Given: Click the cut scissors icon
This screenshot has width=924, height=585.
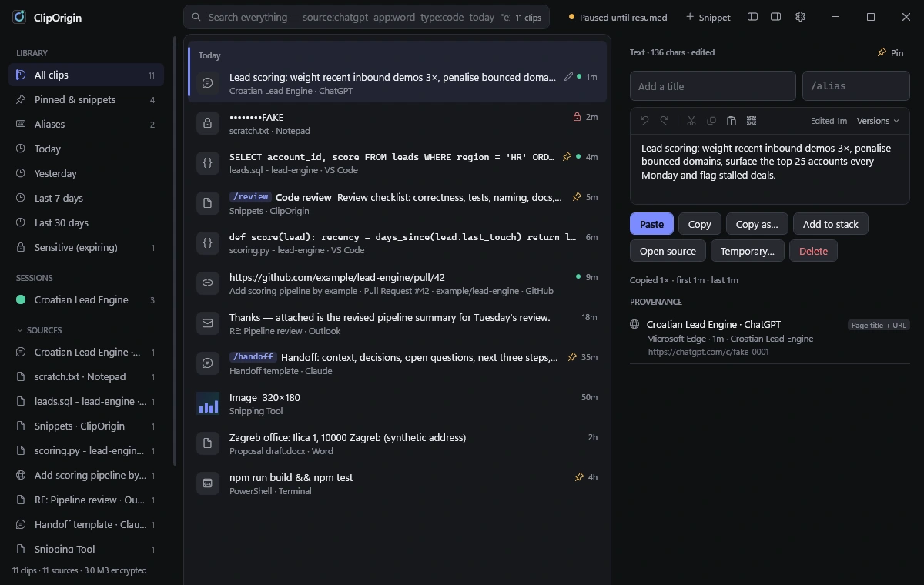Looking at the screenshot, I should [691, 121].
